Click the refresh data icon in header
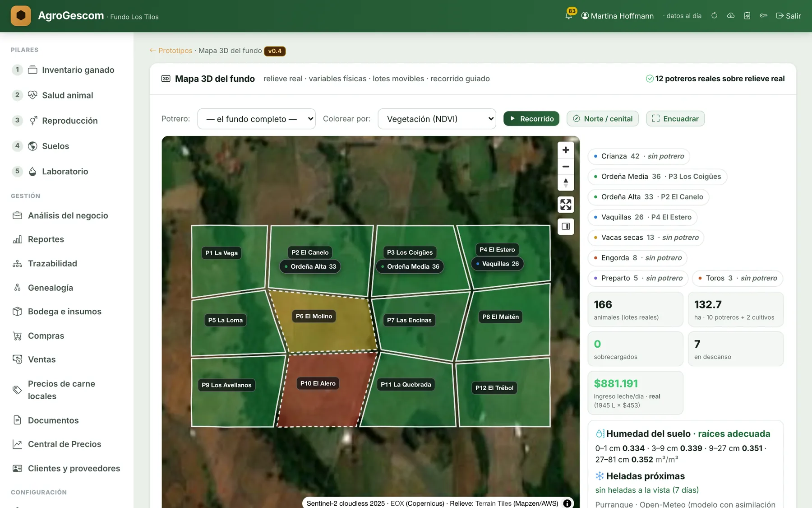The width and height of the screenshot is (812, 508). coord(714,16)
